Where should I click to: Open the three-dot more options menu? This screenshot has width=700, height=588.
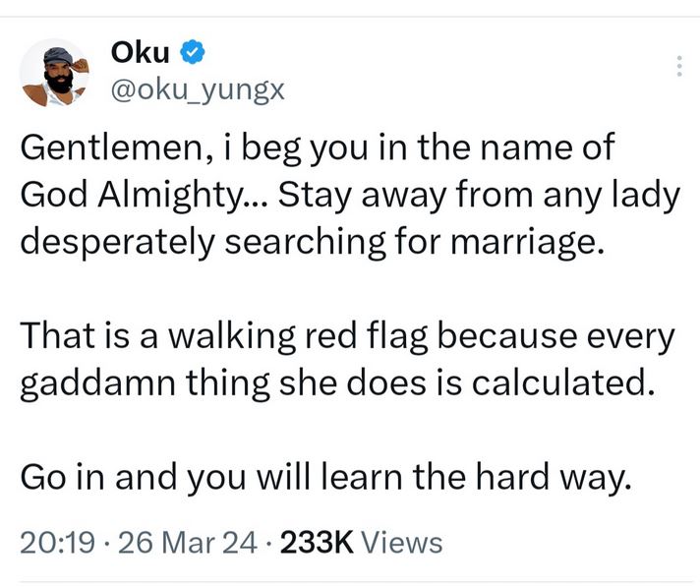[x=676, y=66]
